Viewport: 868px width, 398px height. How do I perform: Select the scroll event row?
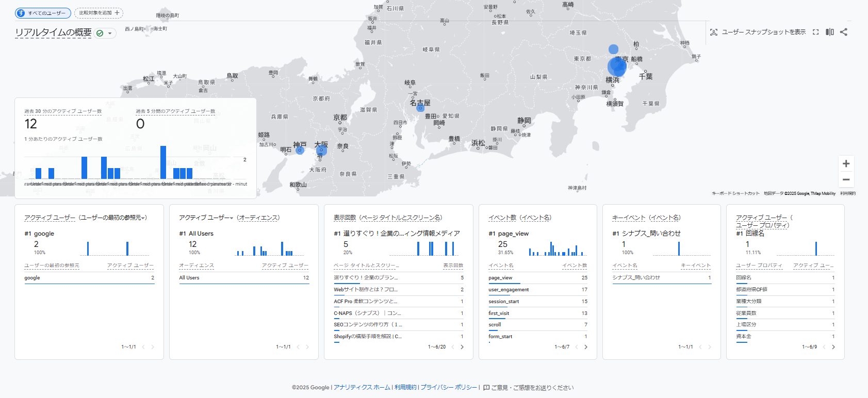coord(538,325)
